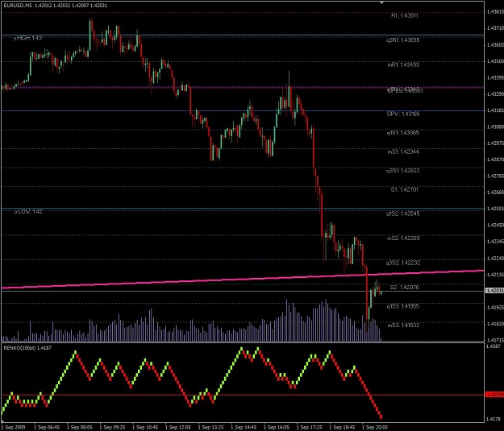Select the q3R1: 1.43655 pivot label

(x=402, y=40)
